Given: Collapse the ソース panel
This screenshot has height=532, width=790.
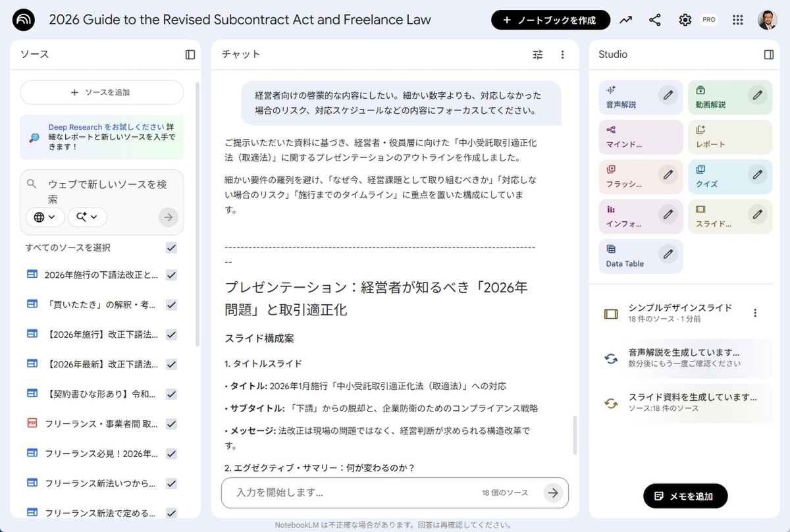Looking at the screenshot, I should (x=190, y=55).
